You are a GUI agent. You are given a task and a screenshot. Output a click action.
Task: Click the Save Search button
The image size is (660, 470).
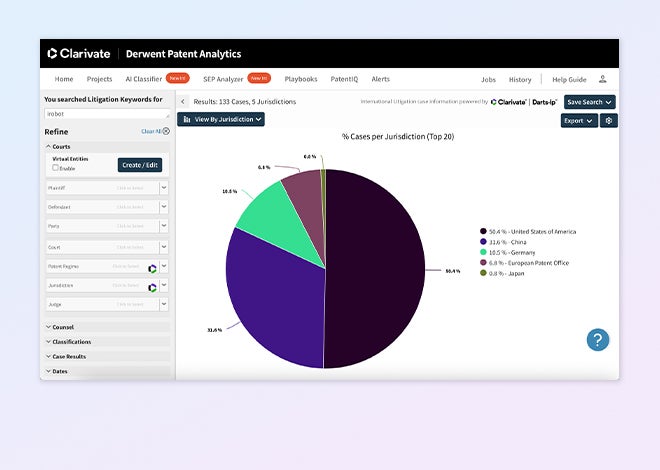click(x=589, y=102)
